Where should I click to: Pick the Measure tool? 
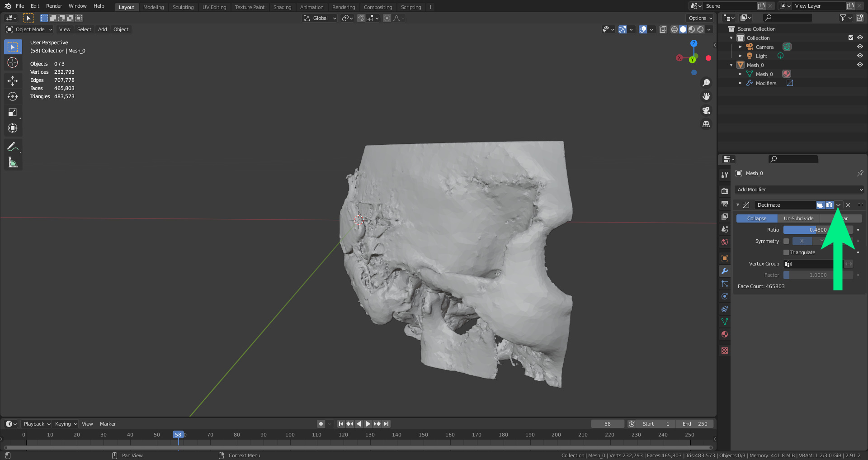point(13,162)
